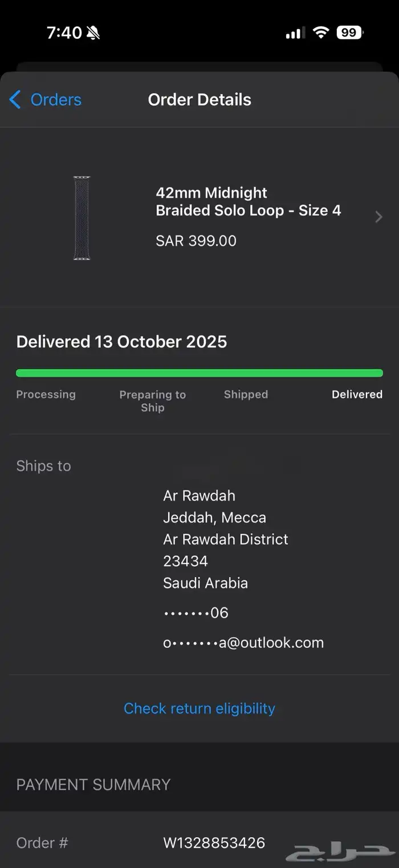Screen dimensions: 399x868
Task: Go back to Orders
Action: point(55,100)
